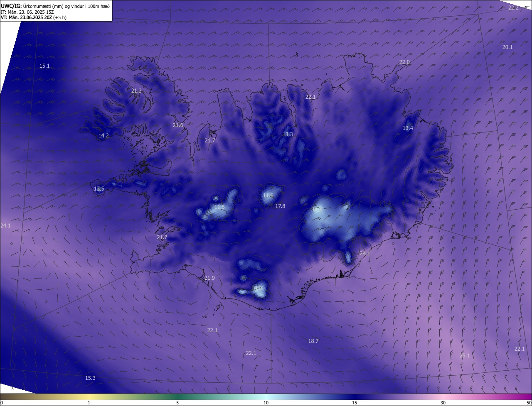Click the 10 tick on the color scale
The image size is (532, 406).
[266, 403]
